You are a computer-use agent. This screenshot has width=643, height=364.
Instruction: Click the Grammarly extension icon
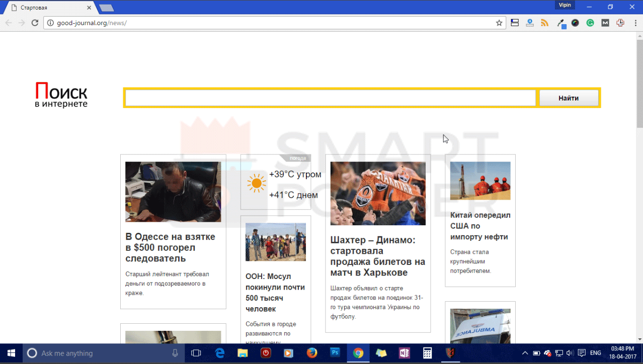click(590, 23)
